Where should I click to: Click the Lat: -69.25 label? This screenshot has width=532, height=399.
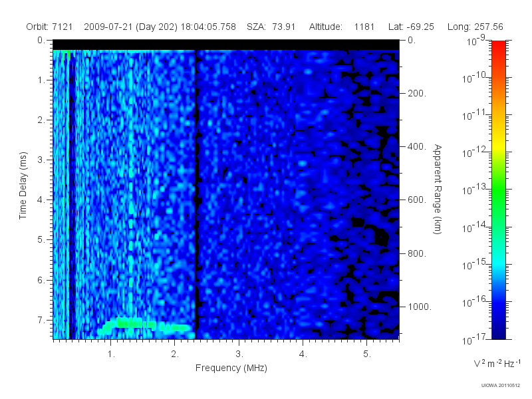pyautogui.click(x=411, y=27)
